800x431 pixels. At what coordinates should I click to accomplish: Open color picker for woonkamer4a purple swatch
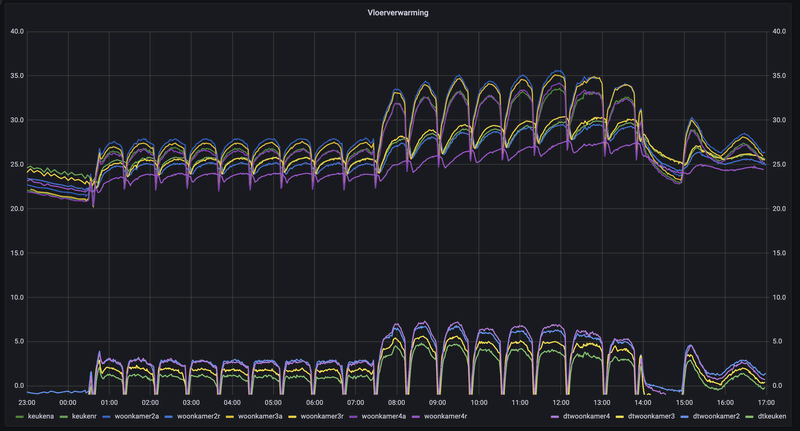354,417
